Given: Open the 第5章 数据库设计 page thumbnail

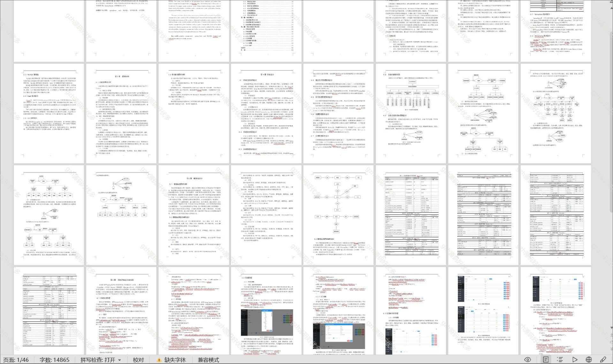Looking at the screenshot, I should (194, 215).
